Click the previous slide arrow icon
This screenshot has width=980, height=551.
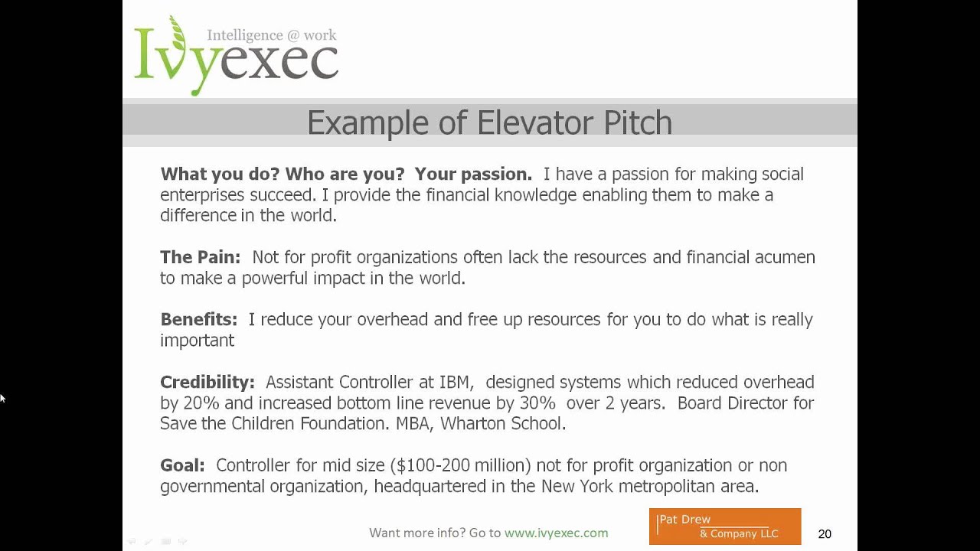[132, 541]
